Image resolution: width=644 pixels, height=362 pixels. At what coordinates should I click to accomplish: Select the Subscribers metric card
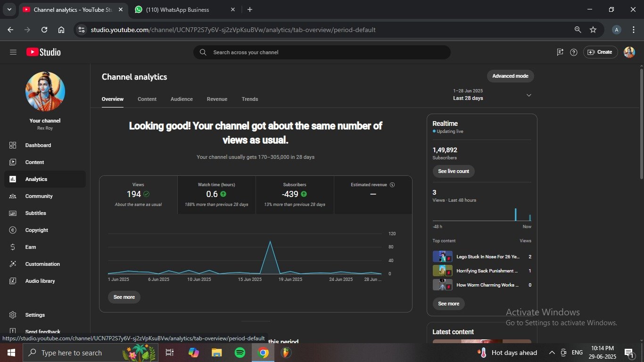(295, 195)
